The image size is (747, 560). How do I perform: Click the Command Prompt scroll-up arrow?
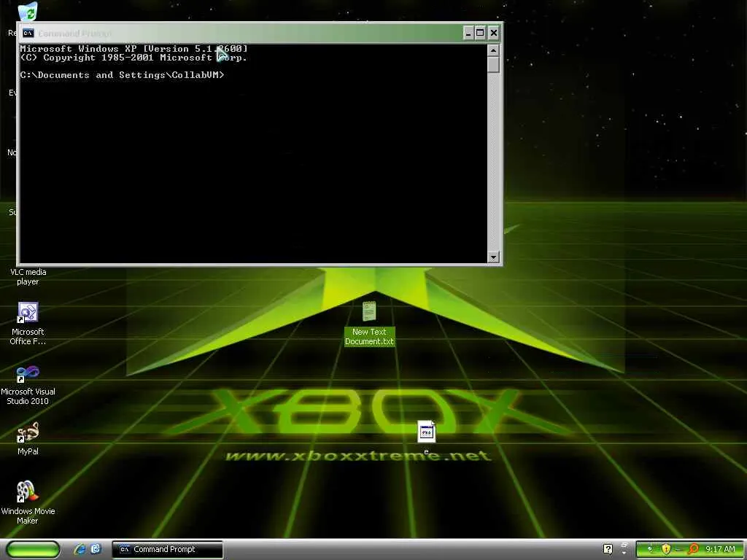click(x=494, y=50)
